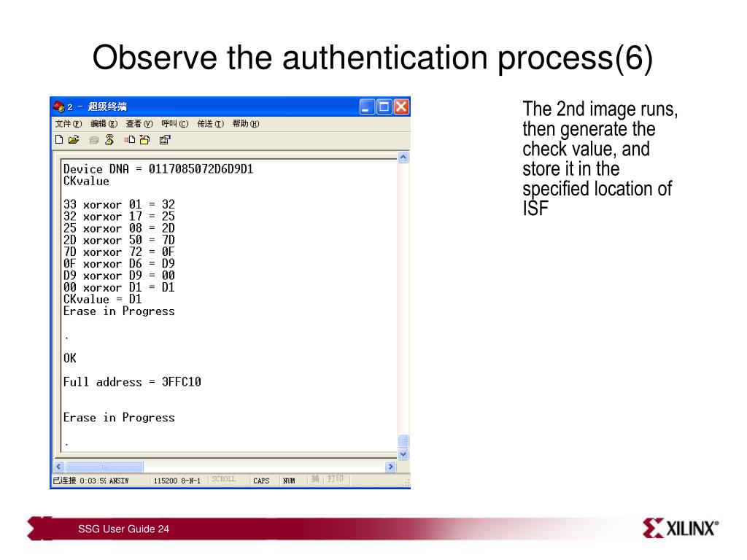Open the 帮助(H) menu
747x560 pixels.
click(246, 124)
